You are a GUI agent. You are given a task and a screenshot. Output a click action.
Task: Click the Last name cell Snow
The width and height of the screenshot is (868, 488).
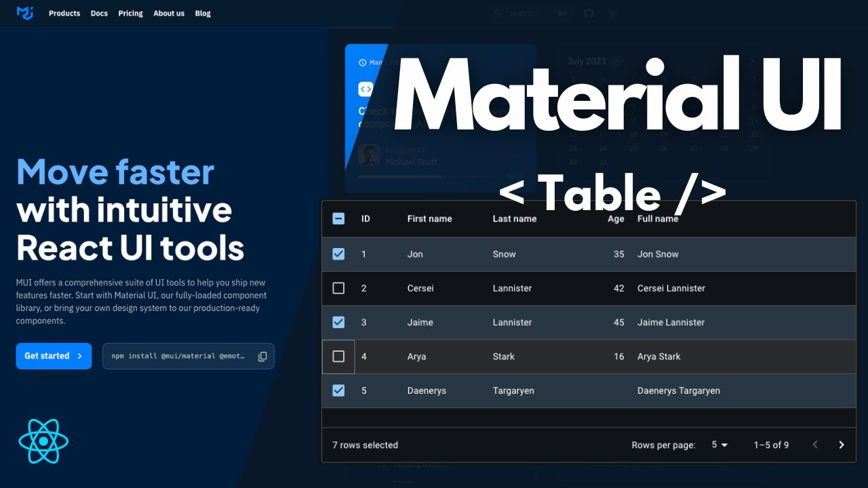click(x=504, y=254)
